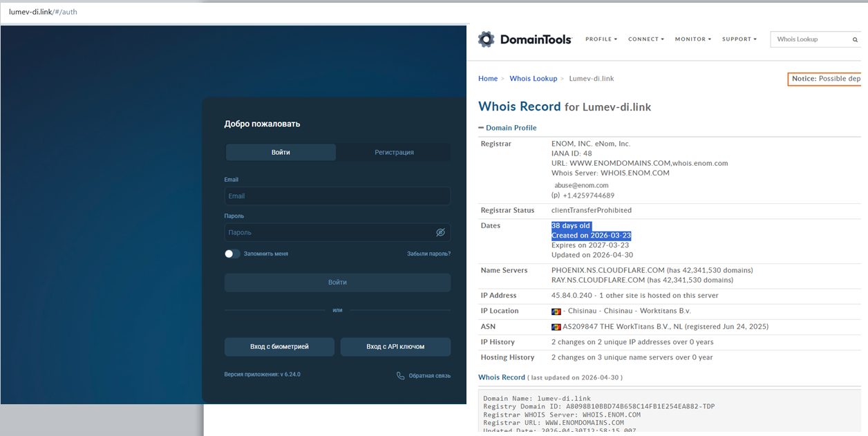
Task: Click 'ENOM, INC. eNom, Inc.' registrar name
Action: (x=591, y=144)
